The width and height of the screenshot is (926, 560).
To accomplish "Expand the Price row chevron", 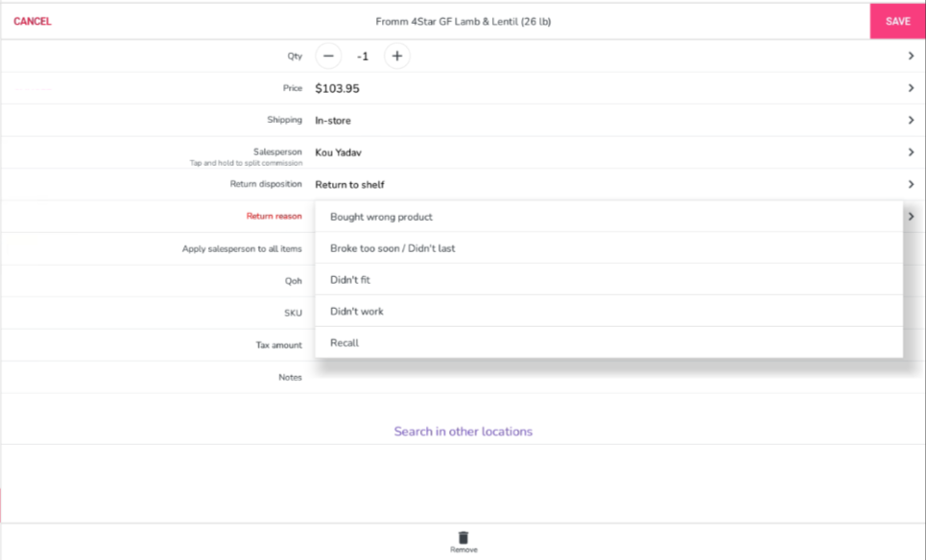I will [911, 88].
